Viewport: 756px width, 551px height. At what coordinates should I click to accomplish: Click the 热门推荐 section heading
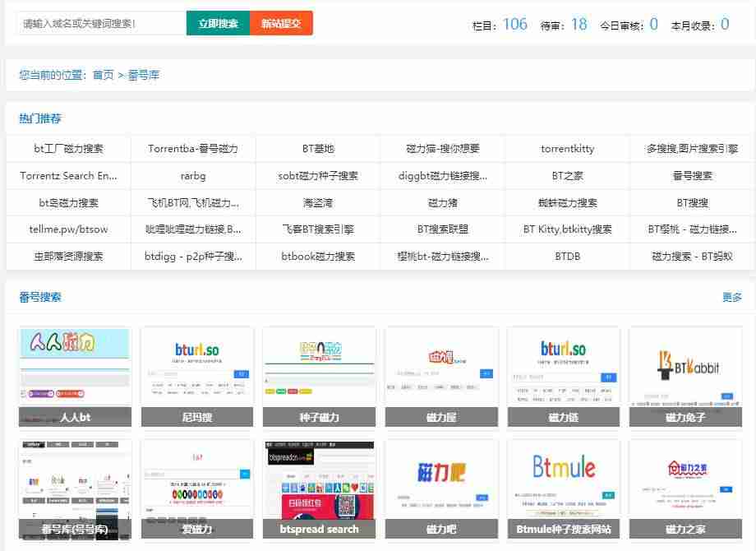[40, 118]
